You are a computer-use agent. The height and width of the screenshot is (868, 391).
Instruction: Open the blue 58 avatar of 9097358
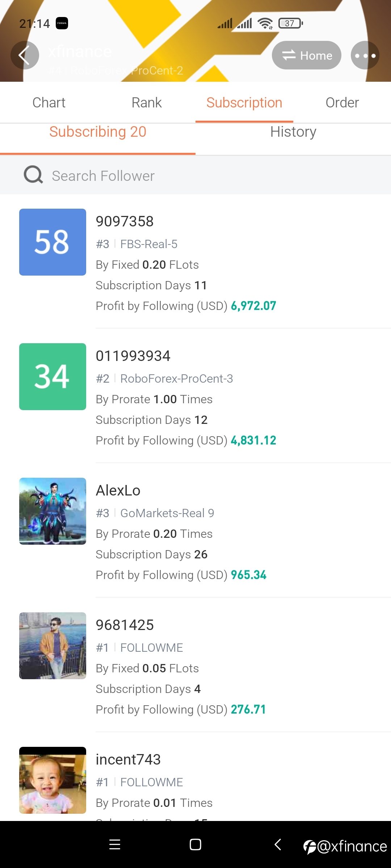[x=52, y=242]
